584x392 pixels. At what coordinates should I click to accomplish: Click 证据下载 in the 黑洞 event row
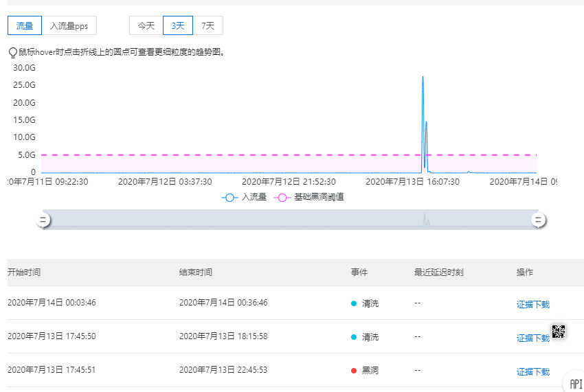[x=532, y=372]
